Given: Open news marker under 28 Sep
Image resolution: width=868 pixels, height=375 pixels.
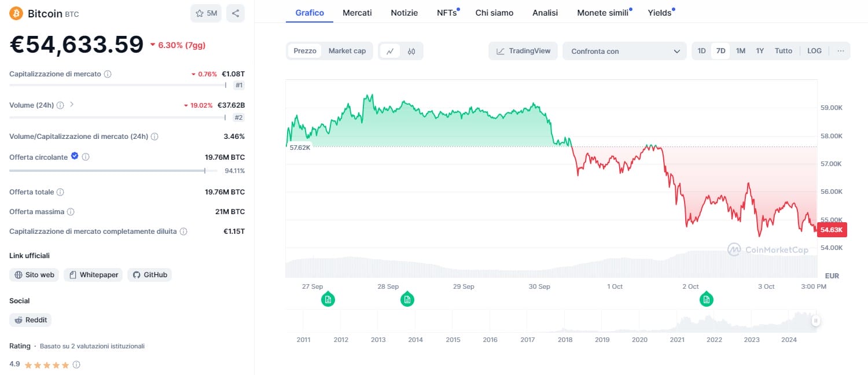Looking at the screenshot, I should [x=407, y=299].
